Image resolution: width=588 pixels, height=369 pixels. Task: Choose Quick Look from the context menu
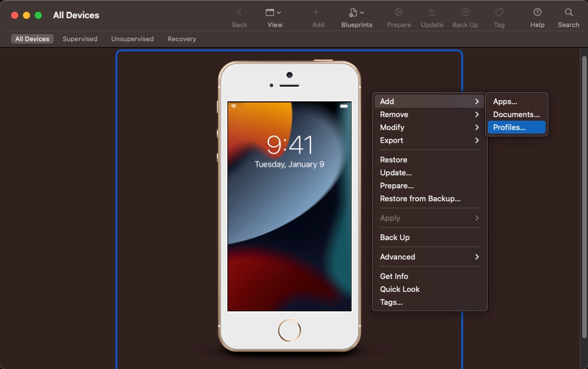tap(430, 289)
